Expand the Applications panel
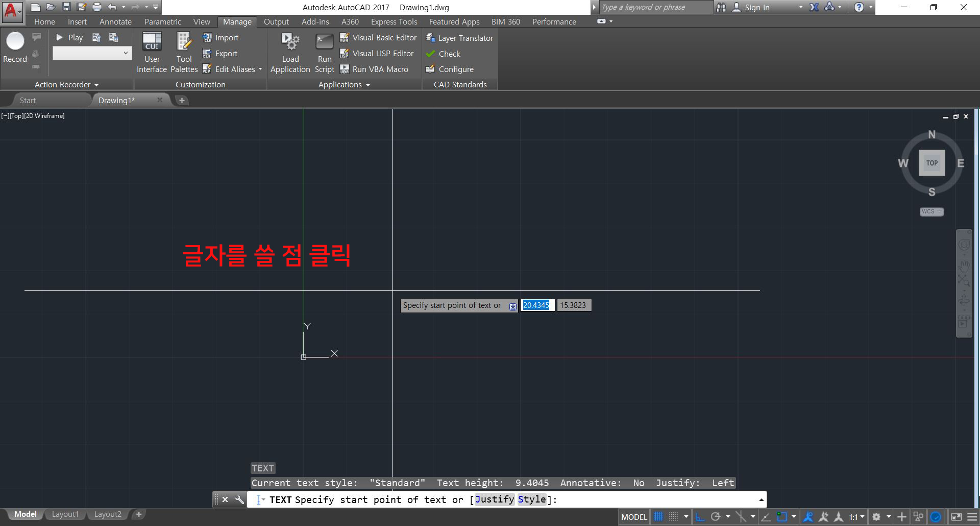Screen dimensions: 980x526 [x=344, y=84]
